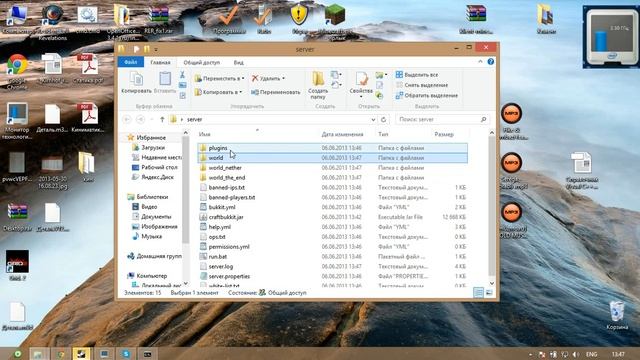Click the Поиск: server search field
640x360 pixels.
pyautogui.click(x=442, y=119)
